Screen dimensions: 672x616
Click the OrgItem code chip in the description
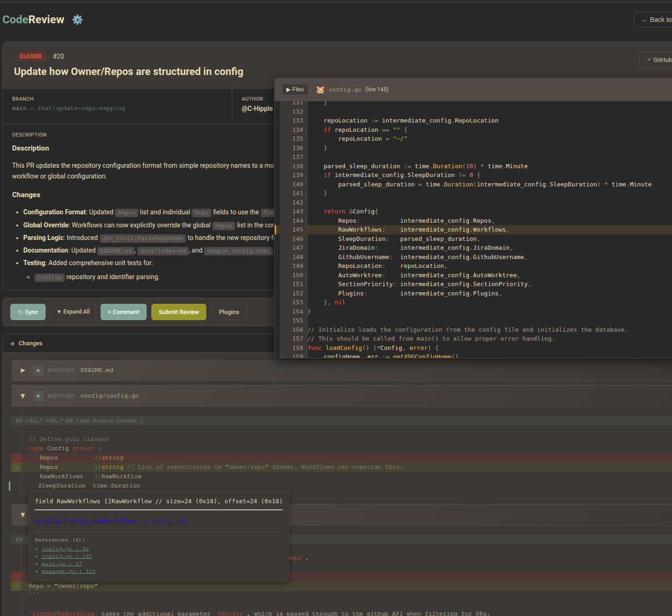pos(49,277)
